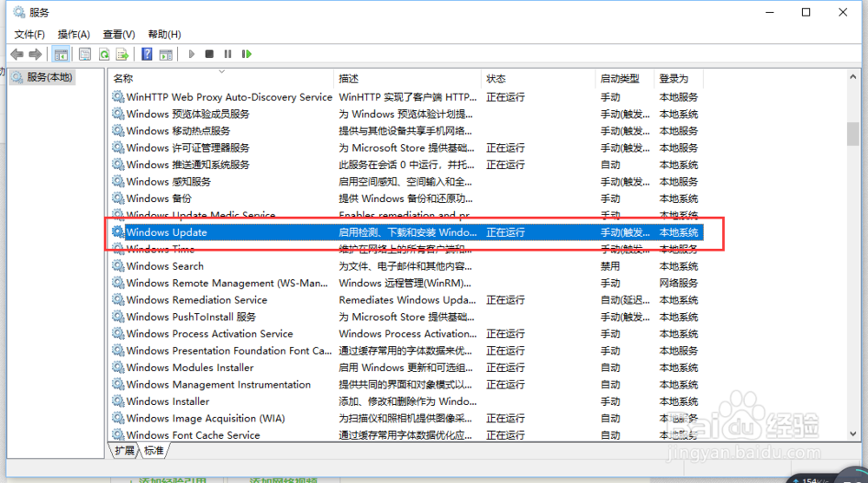Sort by the 描述 column header
The width and height of the screenshot is (868, 483).
point(409,79)
